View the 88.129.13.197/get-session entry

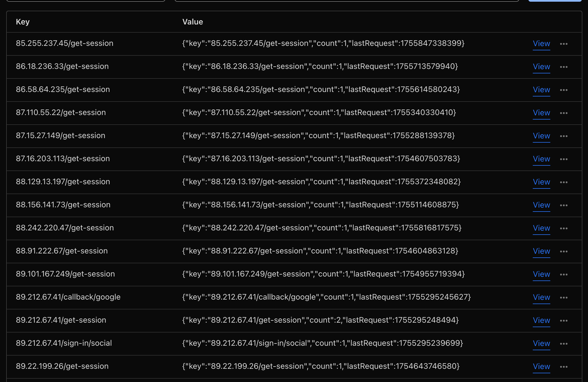(x=541, y=182)
